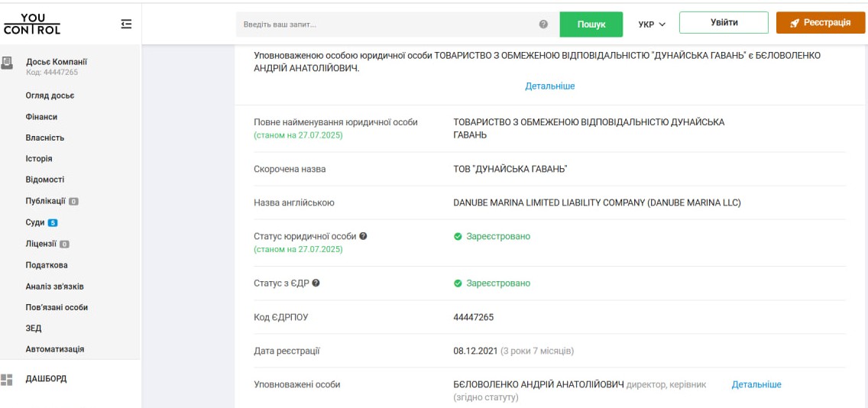868x408 pixels.
Task: Open help icon next to Статус юридичної особи
Action: tap(363, 236)
